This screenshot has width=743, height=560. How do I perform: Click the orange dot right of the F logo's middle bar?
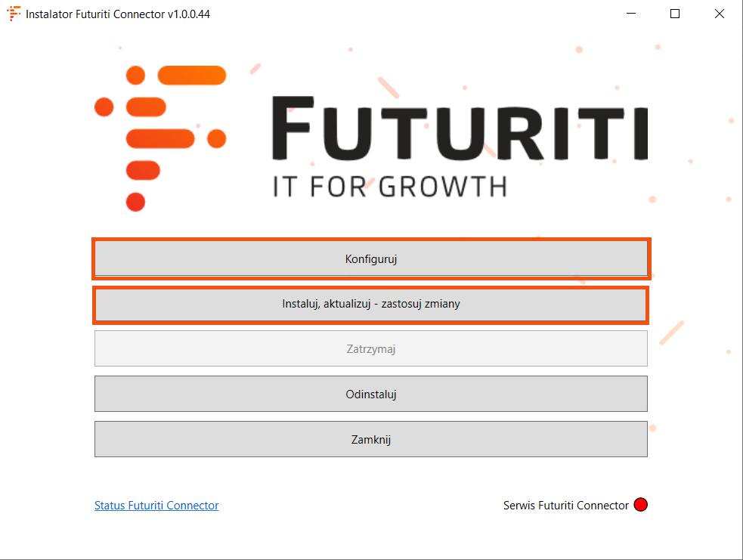[217, 138]
